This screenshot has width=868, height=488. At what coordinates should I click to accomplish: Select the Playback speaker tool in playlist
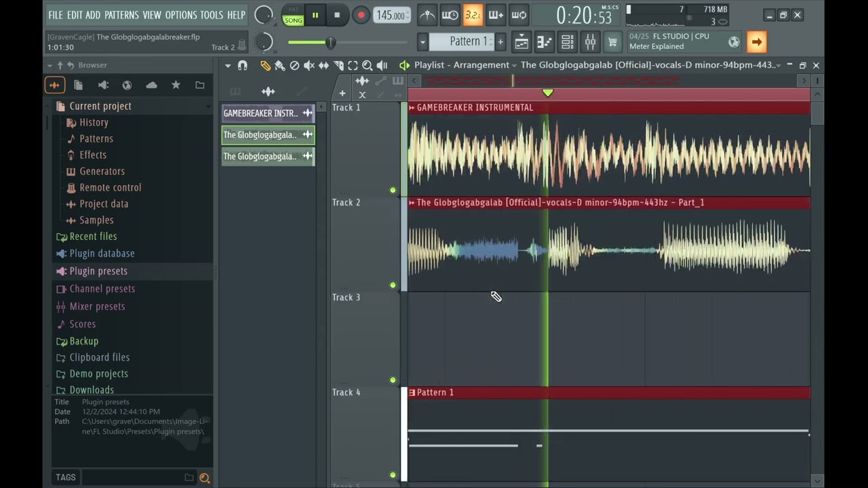[x=382, y=66]
